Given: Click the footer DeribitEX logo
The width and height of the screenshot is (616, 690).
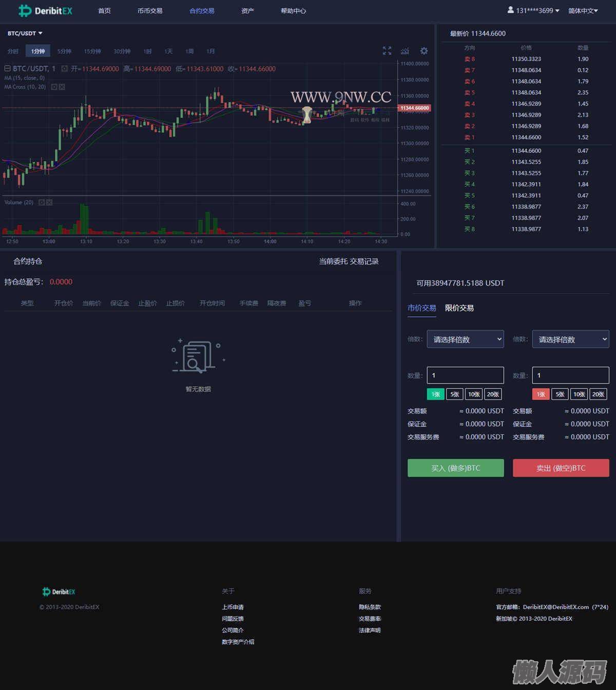Looking at the screenshot, I should (59, 591).
